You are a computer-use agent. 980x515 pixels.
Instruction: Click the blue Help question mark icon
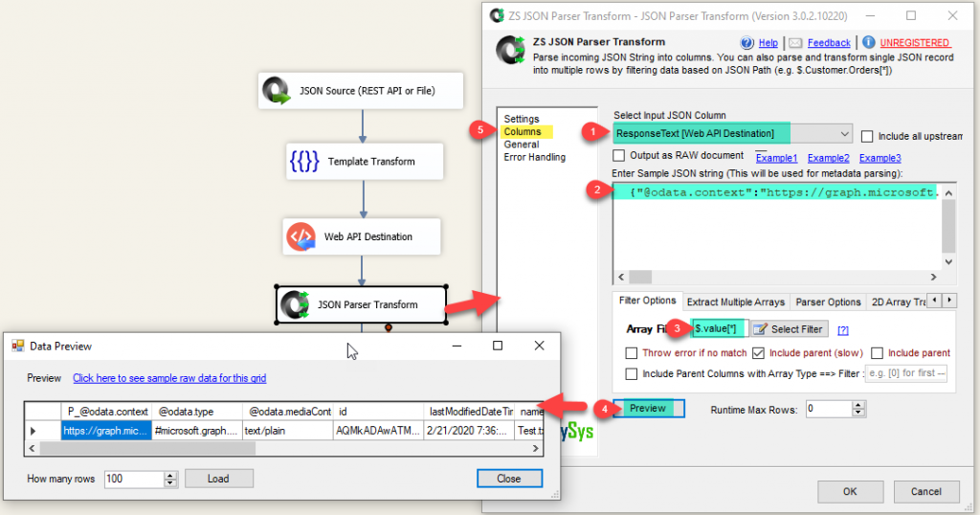point(747,43)
